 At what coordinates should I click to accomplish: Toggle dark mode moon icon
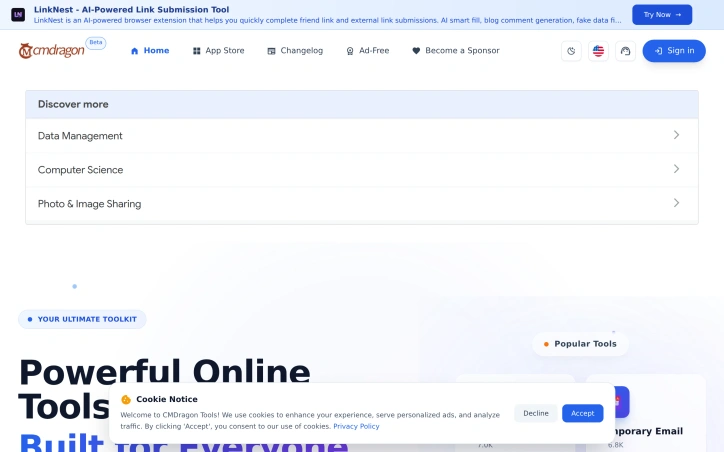[x=571, y=51]
